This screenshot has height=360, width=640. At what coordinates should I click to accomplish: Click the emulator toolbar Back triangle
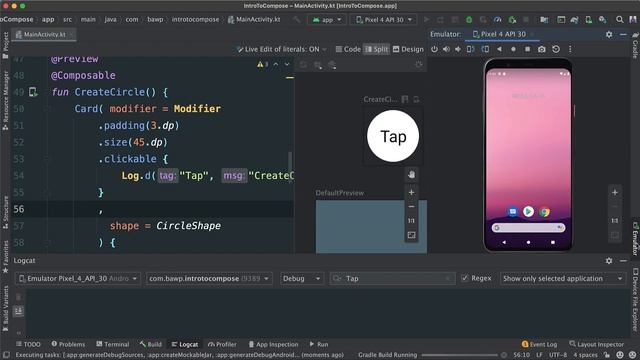click(499, 49)
